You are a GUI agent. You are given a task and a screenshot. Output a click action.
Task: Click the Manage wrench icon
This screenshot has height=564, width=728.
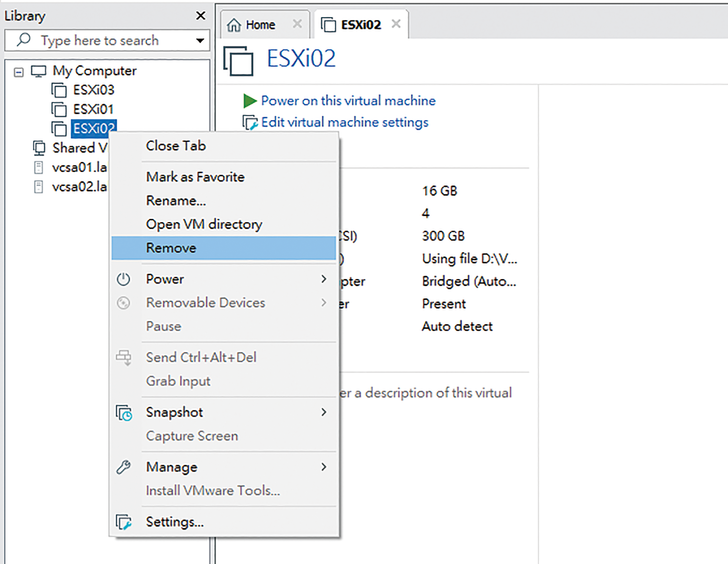tap(123, 467)
